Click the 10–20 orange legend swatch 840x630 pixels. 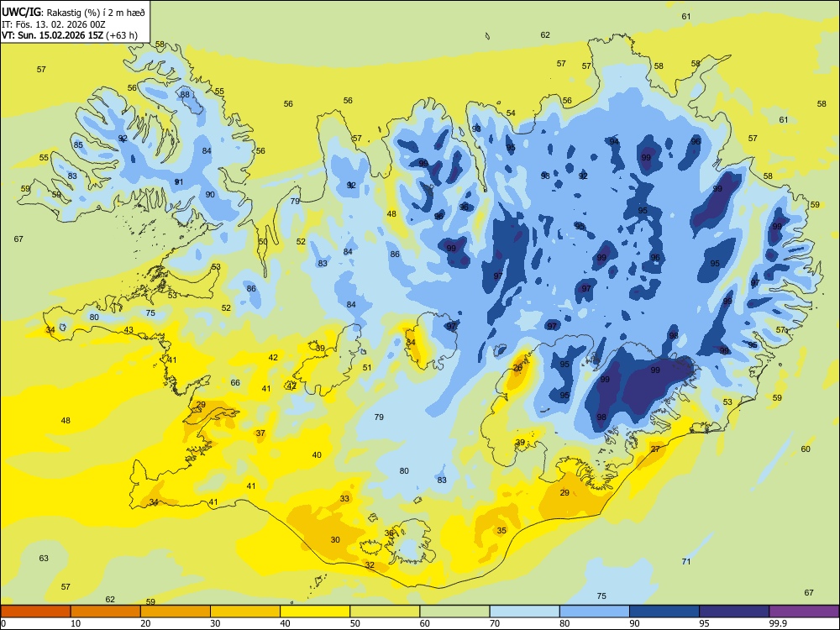[106, 612]
